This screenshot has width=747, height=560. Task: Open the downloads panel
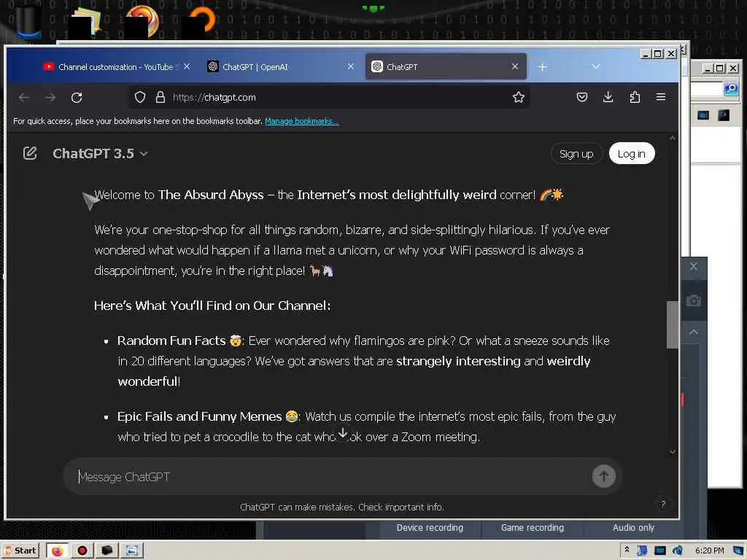click(x=608, y=97)
